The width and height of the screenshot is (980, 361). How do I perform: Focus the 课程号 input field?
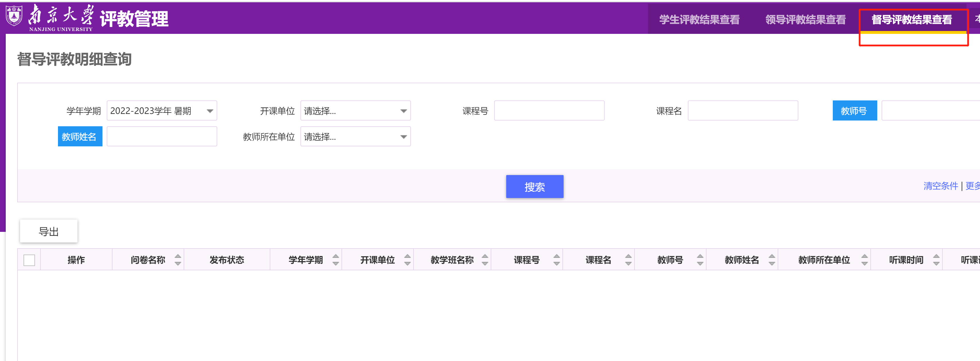coord(549,111)
